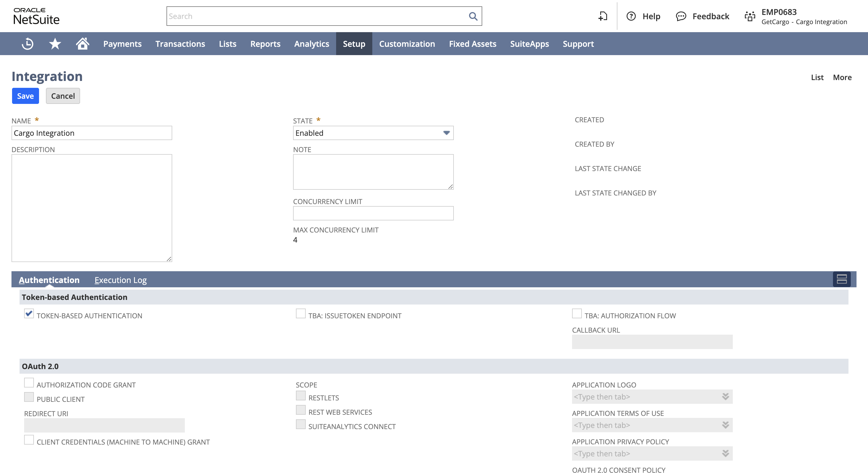The width and height of the screenshot is (868, 473).
Task: Open the Analytics menu
Action: 312,44
